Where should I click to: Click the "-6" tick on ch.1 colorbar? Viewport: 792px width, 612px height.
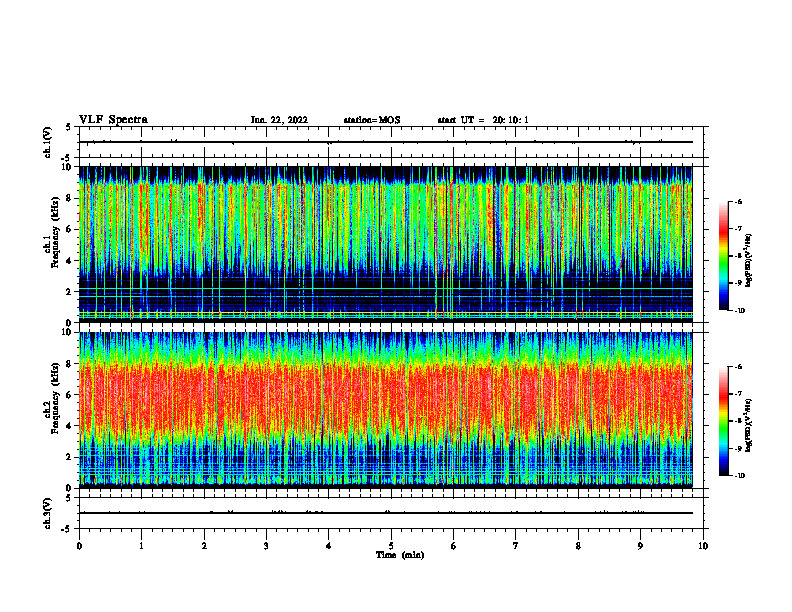click(x=739, y=201)
